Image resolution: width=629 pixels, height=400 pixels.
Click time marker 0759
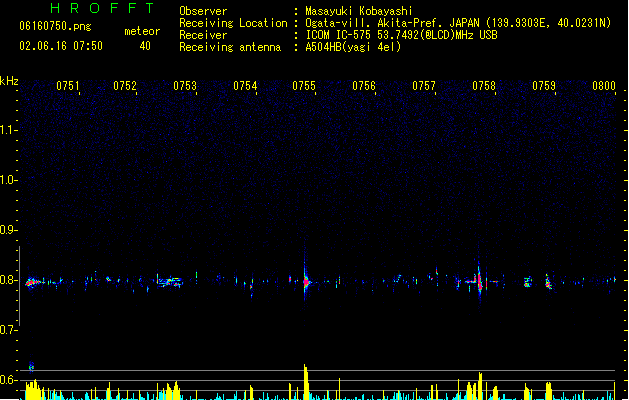[x=544, y=86]
